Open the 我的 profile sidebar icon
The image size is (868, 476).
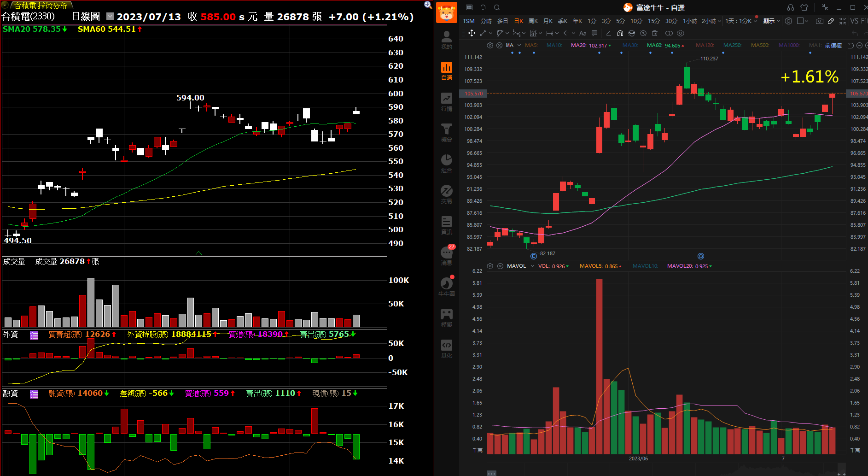[x=447, y=40]
